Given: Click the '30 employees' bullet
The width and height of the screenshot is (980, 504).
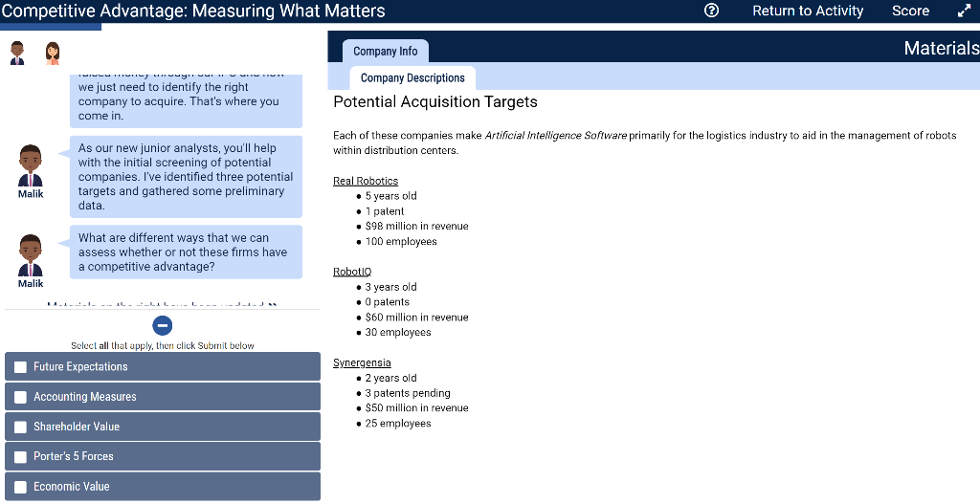Looking at the screenshot, I should click(x=398, y=332).
